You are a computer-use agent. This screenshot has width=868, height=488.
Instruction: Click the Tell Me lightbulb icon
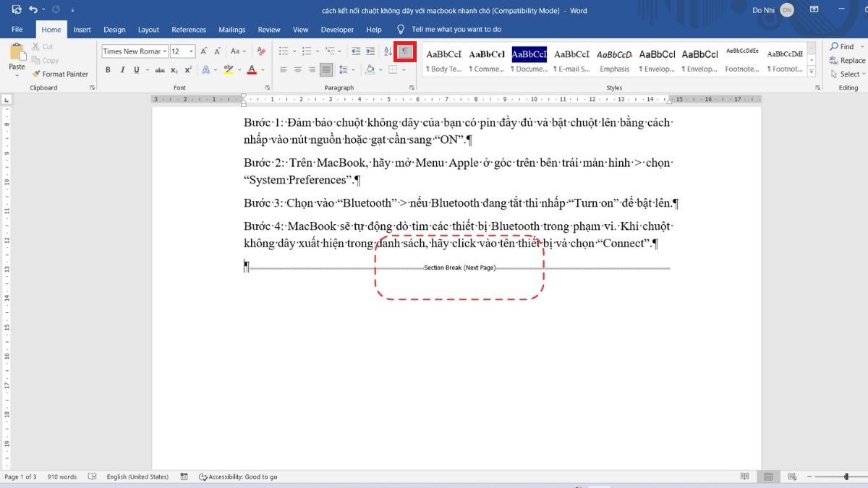click(401, 30)
